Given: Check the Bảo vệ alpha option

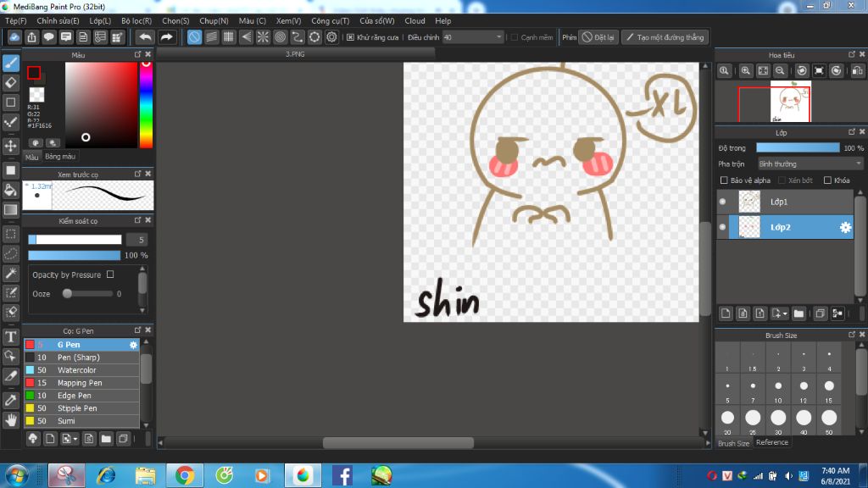Looking at the screenshot, I should click(724, 180).
